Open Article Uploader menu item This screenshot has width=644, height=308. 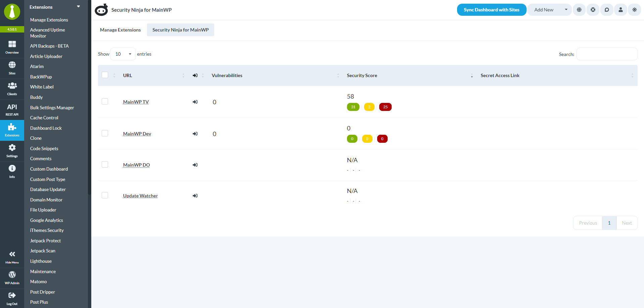point(46,56)
